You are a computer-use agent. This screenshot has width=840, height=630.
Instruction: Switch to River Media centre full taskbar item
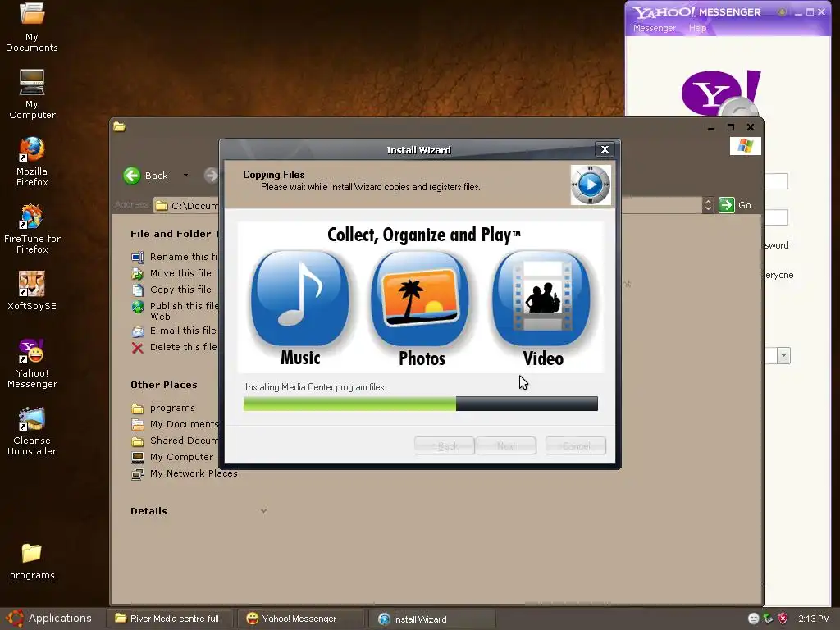pos(171,619)
